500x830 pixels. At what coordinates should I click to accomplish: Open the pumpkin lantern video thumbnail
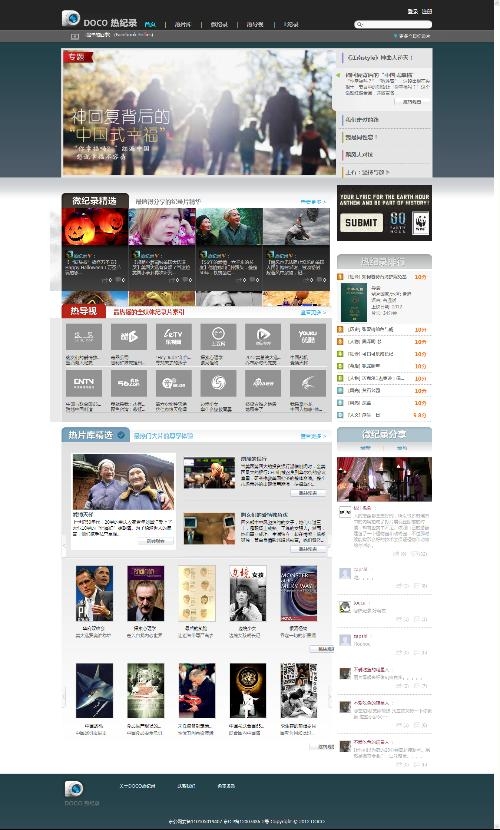(x=95, y=227)
